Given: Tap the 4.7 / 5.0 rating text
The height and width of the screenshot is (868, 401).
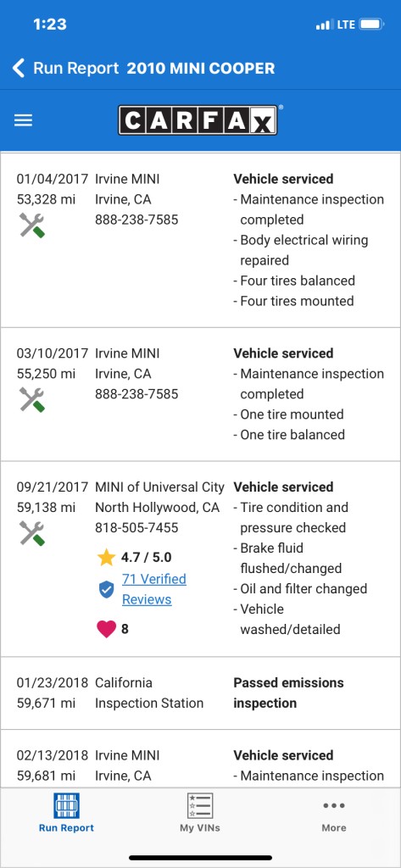Looking at the screenshot, I should (146, 558).
